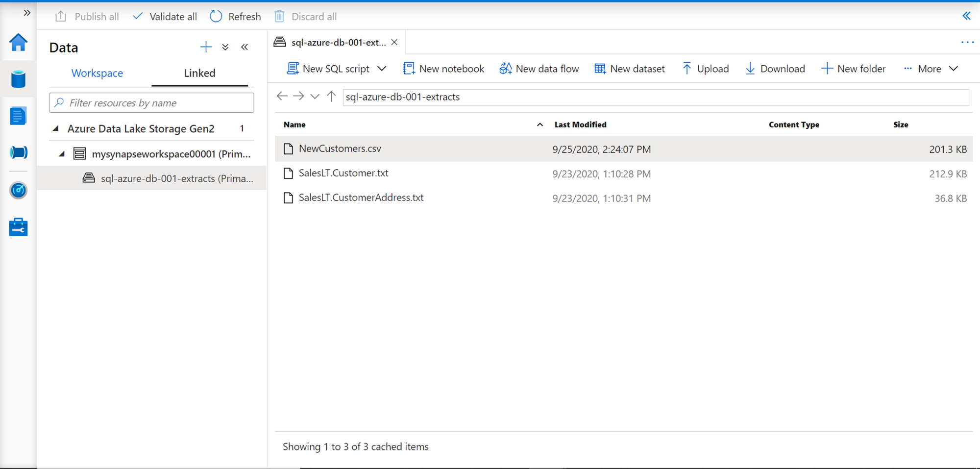The width and height of the screenshot is (980, 469).
Task: Open the Integrate hub pipeline icon
Action: [18, 152]
